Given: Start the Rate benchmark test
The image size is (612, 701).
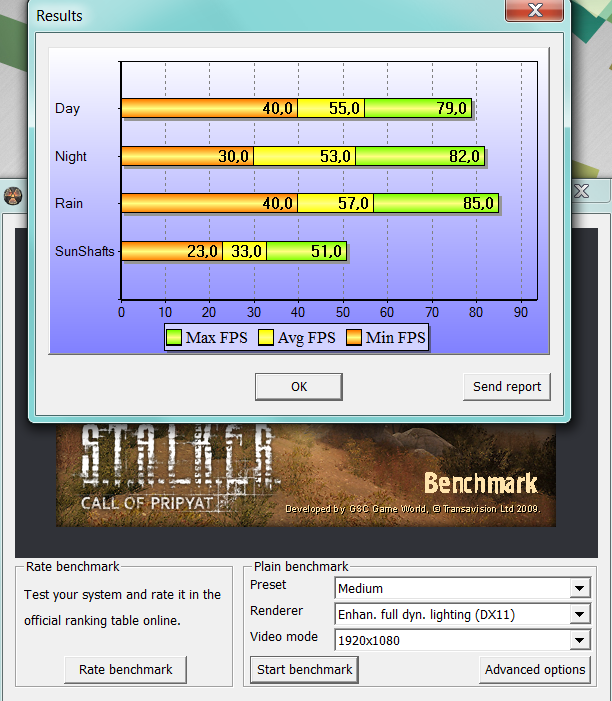Looking at the screenshot, I should pyautogui.click(x=126, y=669).
